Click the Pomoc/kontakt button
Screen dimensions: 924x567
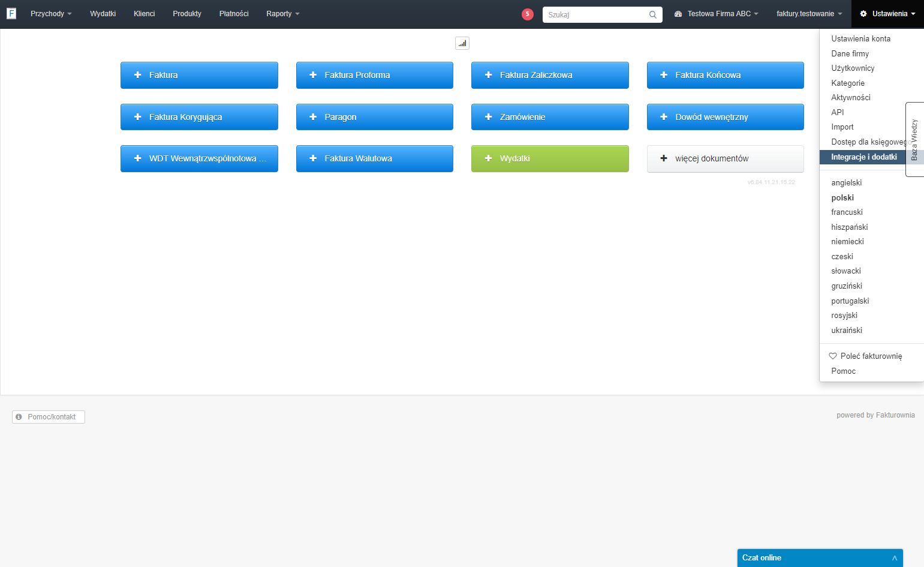[49, 417]
